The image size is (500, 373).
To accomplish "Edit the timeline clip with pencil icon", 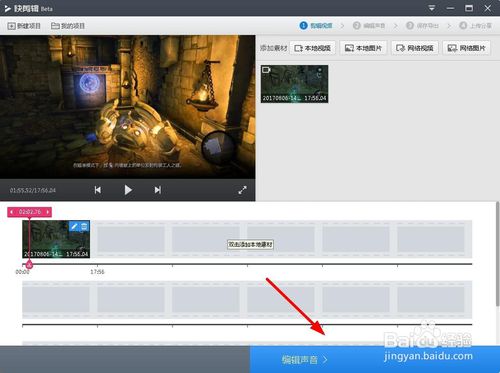I will 74,226.
